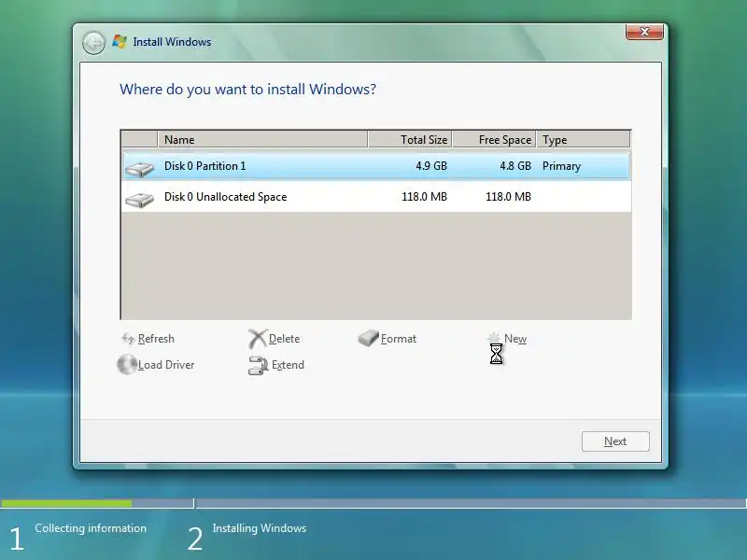The height and width of the screenshot is (560, 747).
Task: Sort by the Free Space column header
Action: coord(494,139)
